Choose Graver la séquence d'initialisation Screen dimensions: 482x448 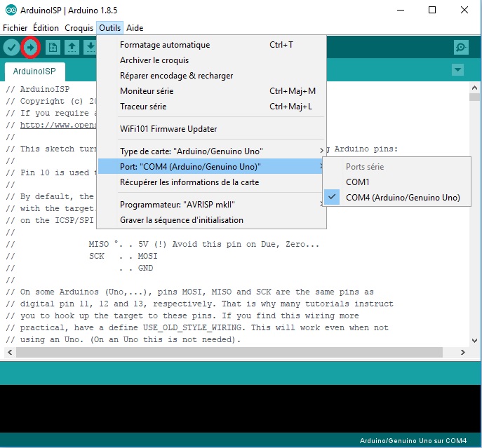pyautogui.click(x=211, y=220)
